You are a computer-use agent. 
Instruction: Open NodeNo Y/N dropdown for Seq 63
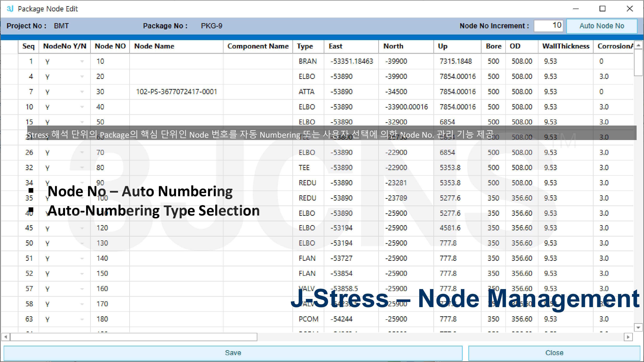point(82,319)
